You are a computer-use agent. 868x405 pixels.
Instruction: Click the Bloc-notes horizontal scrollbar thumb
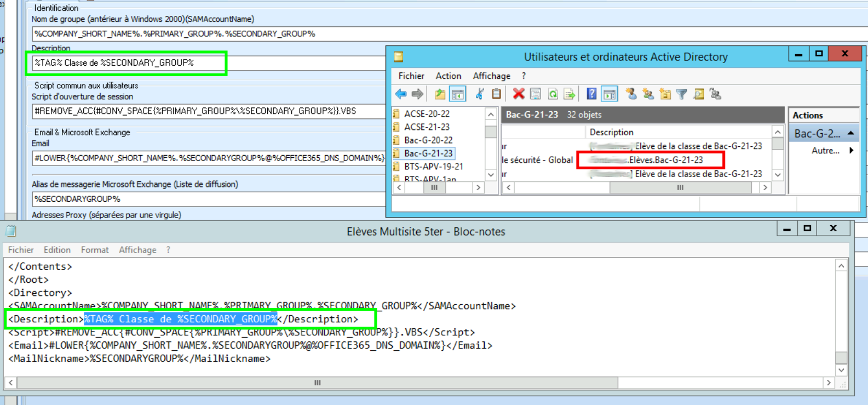point(317,383)
